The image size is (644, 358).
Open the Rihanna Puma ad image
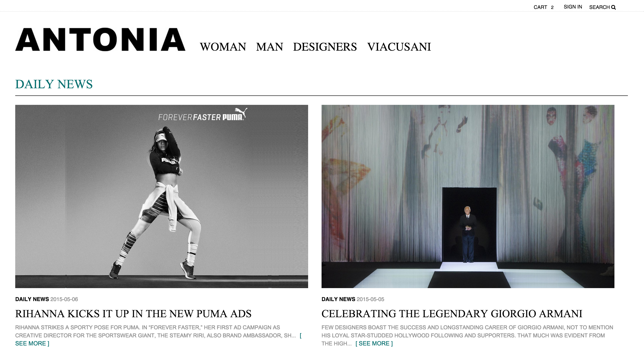pos(161,196)
